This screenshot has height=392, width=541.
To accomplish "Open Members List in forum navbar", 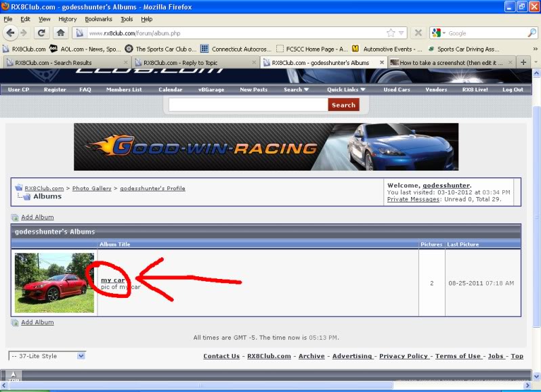I will coord(124,89).
